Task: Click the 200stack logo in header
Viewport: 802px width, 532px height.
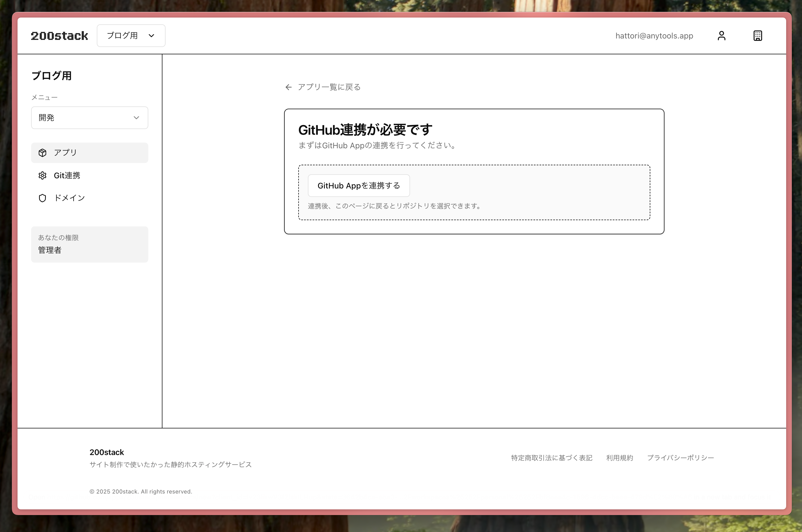Action: [59, 36]
